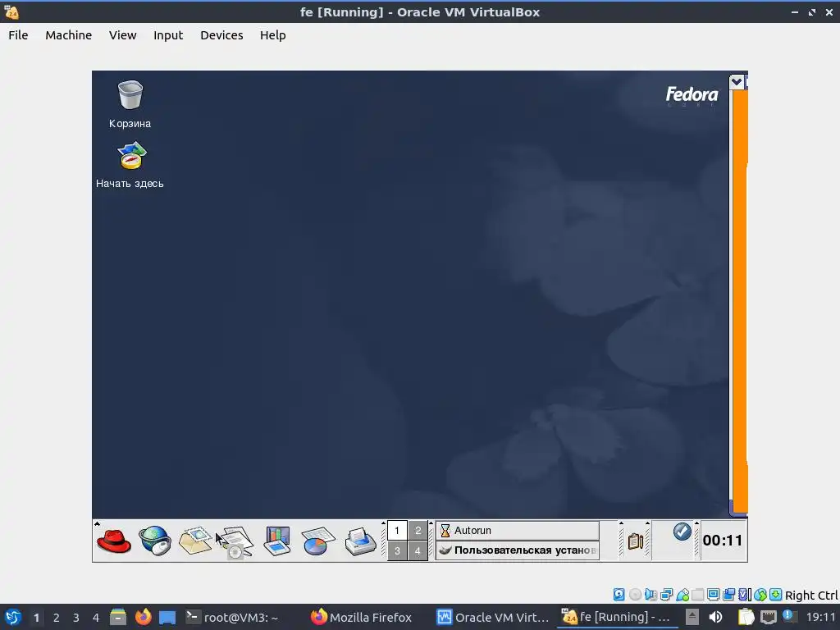Screen dimensions: 840x630
Task: Click the blue checkmark update notifier
Action: (682, 532)
